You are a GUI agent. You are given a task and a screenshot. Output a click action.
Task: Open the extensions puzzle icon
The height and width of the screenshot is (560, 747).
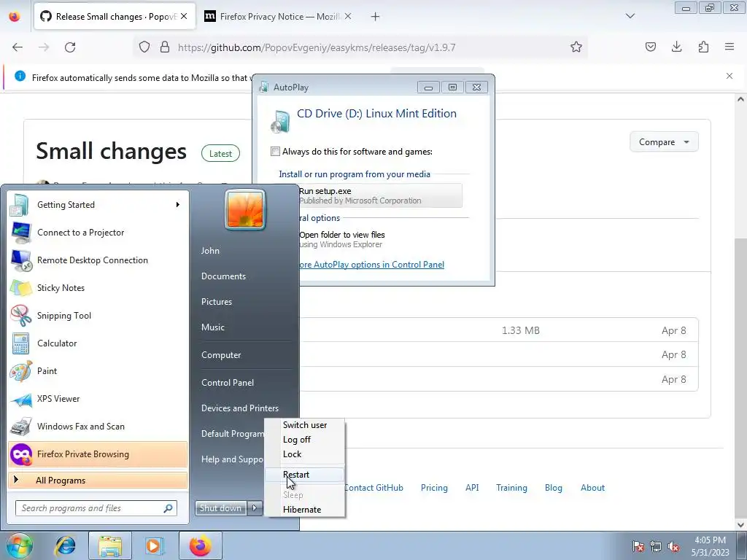coord(703,47)
